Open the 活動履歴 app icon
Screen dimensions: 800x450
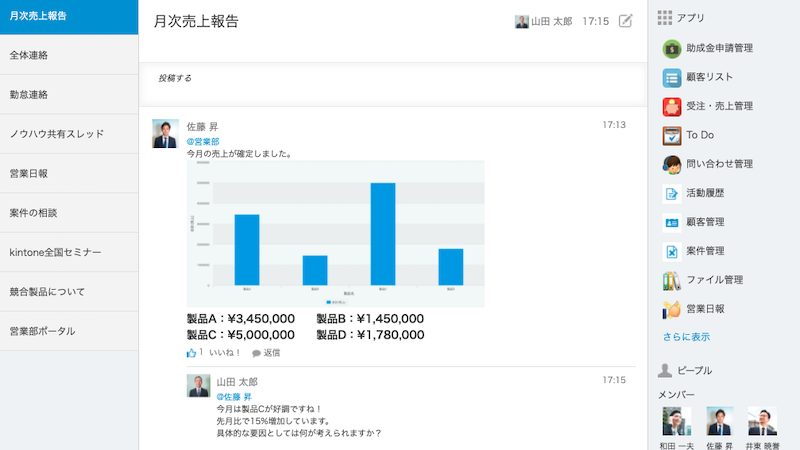pos(671,193)
